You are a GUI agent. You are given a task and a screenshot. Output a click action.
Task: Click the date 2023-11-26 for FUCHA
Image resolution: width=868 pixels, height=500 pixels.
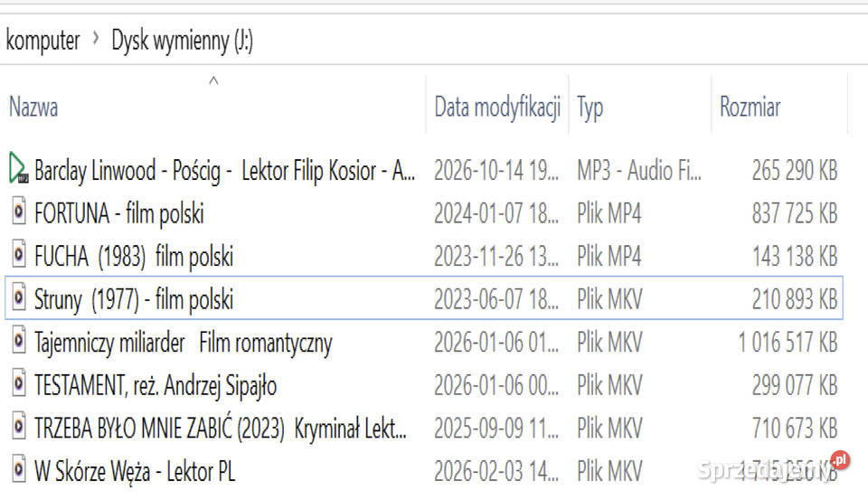point(496,257)
